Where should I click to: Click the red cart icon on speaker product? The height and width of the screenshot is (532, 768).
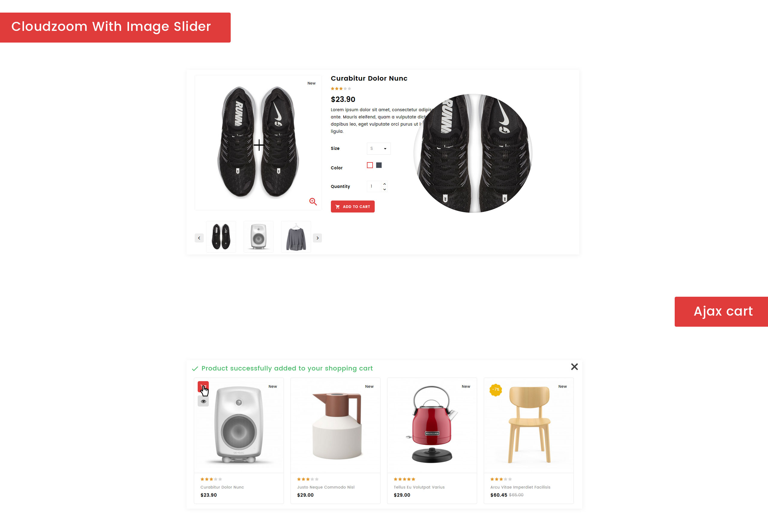[203, 387]
